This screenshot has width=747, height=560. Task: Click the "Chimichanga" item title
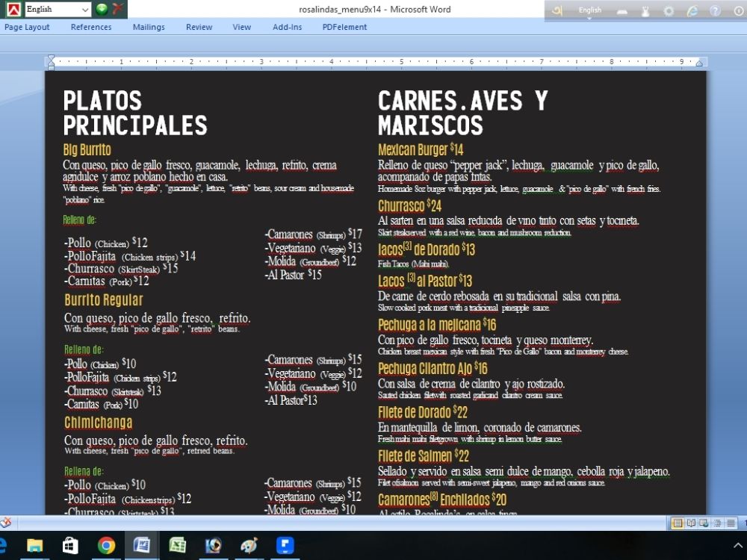coord(98,423)
